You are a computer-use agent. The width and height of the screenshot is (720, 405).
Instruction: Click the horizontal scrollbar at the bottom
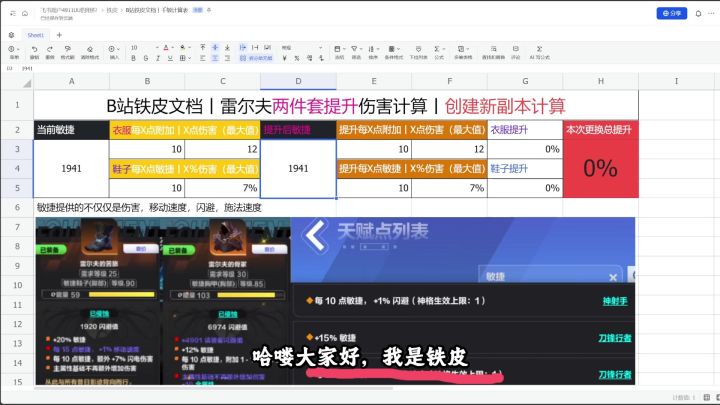214,388
